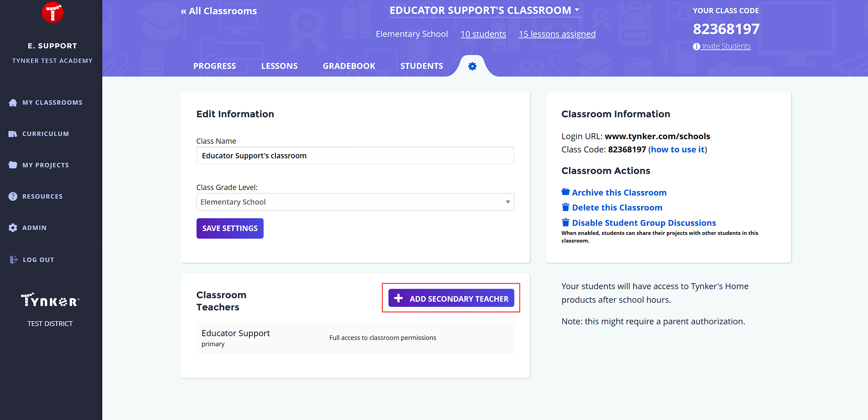
Task: Click Delete this Classroom link
Action: point(617,208)
